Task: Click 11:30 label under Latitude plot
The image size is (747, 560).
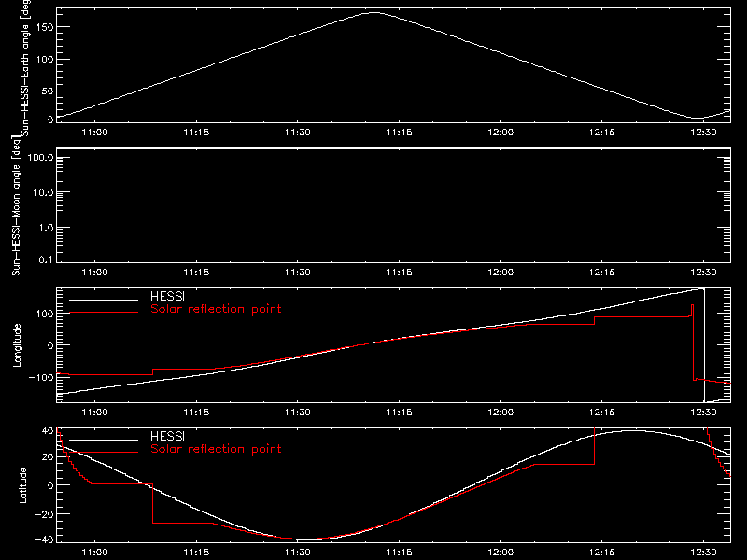Action: (x=298, y=553)
